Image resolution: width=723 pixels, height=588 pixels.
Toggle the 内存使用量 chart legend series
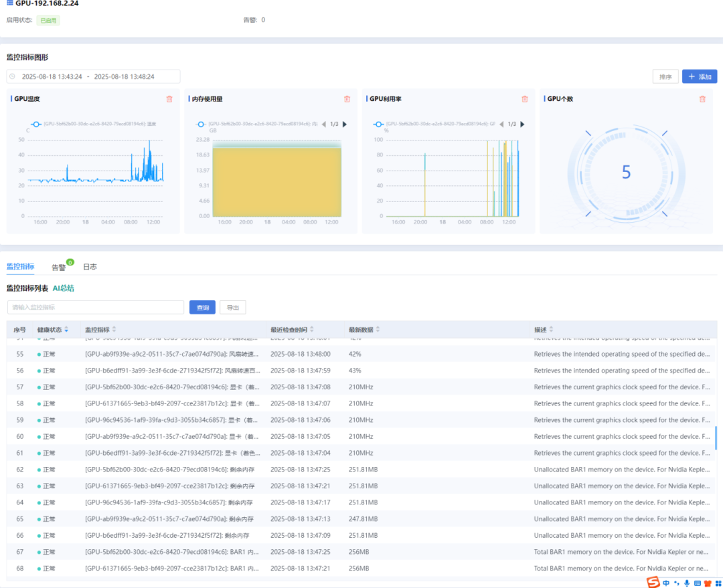pos(200,124)
